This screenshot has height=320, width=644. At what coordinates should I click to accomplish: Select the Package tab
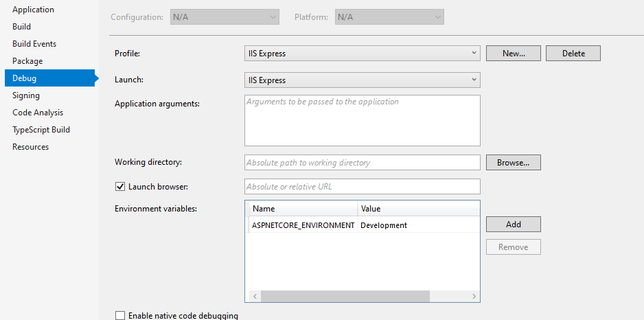tap(27, 61)
